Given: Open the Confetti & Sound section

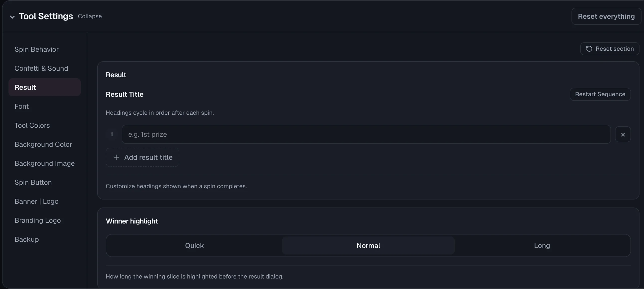Looking at the screenshot, I should point(44,68).
